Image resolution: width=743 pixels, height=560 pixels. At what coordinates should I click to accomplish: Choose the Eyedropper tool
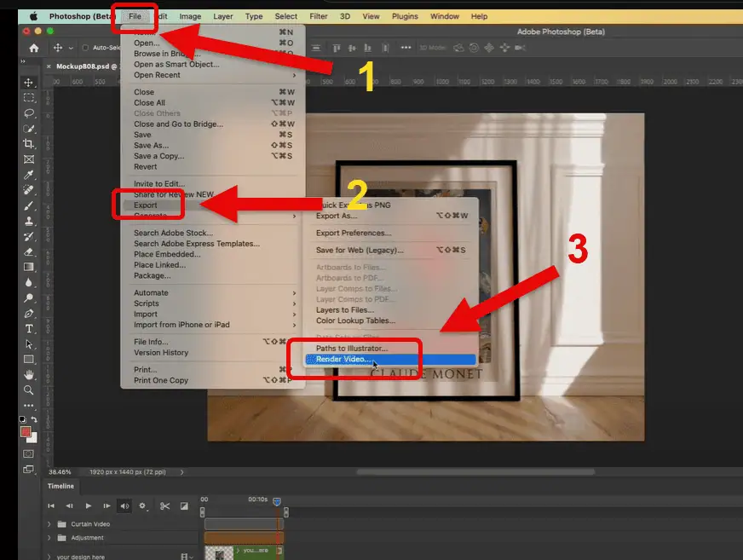click(29, 175)
